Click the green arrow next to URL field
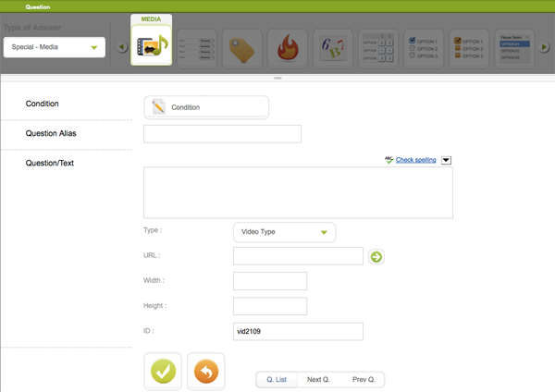Screen dimensions: 555x392 tap(376, 256)
